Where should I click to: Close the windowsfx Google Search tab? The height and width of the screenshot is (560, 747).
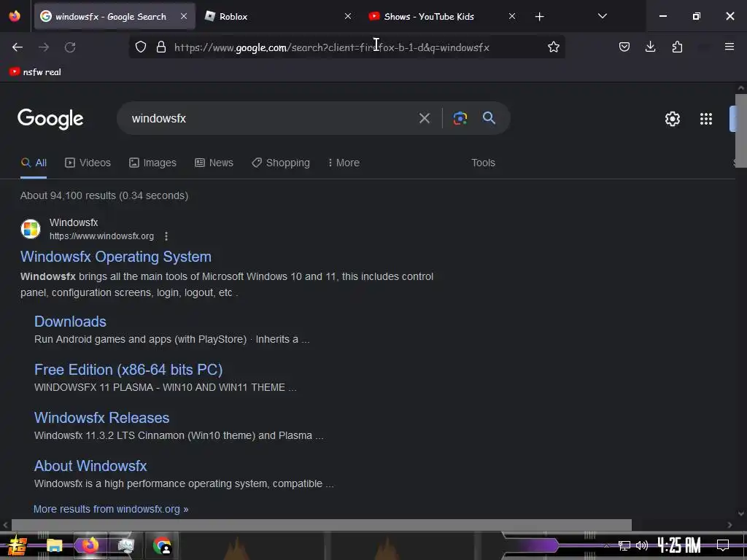pyautogui.click(x=184, y=16)
